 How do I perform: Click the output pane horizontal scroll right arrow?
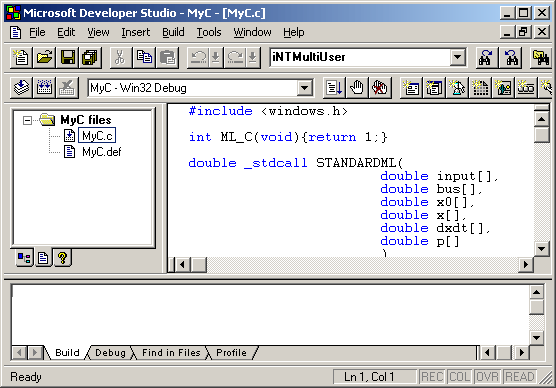click(521, 353)
